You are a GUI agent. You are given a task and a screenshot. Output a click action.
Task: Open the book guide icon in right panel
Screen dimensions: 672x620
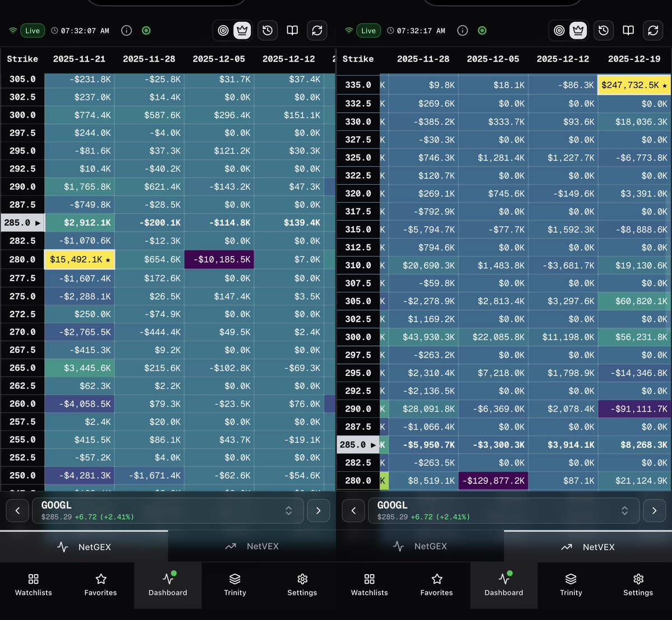[x=628, y=31]
